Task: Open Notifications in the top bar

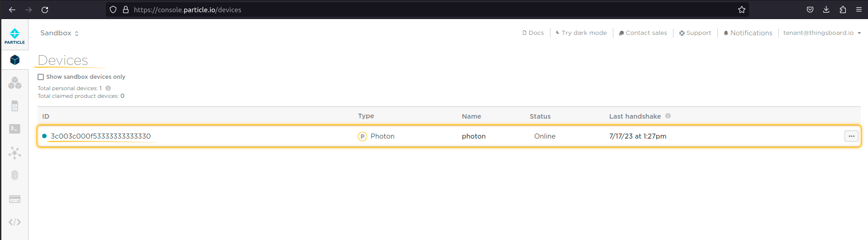Action: (748, 33)
